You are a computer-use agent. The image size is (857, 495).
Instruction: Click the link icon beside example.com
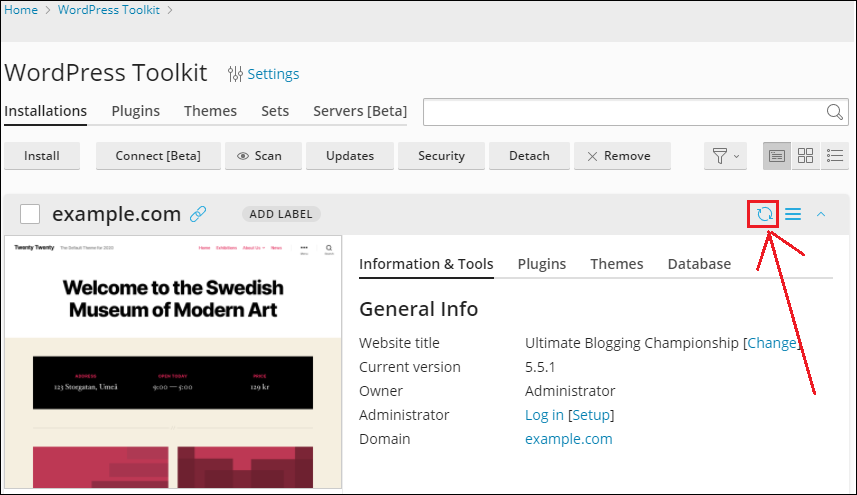point(198,213)
